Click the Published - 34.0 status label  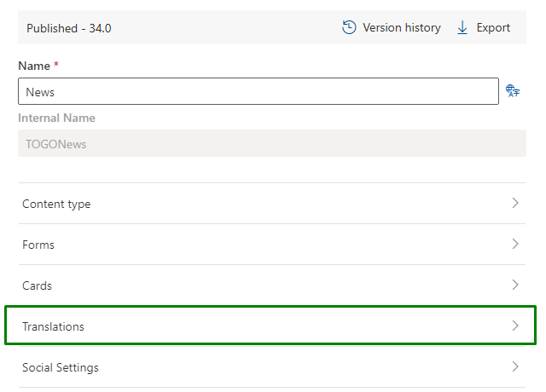coord(69,28)
